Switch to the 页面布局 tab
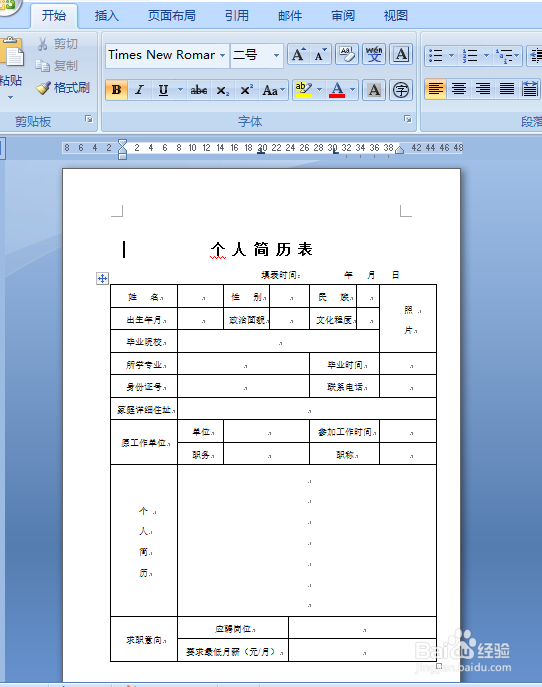The height and width of the screenshot is (687, 542). tap(172, 16)
